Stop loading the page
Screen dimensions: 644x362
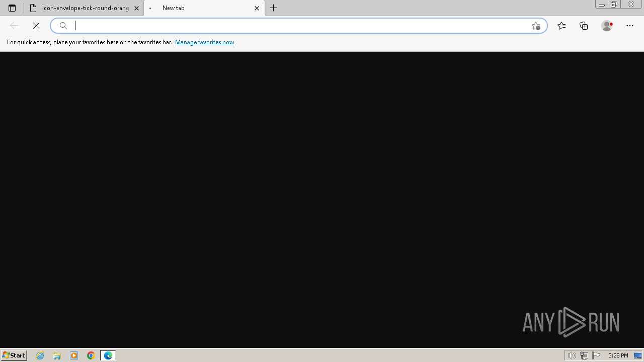(36, 26)
